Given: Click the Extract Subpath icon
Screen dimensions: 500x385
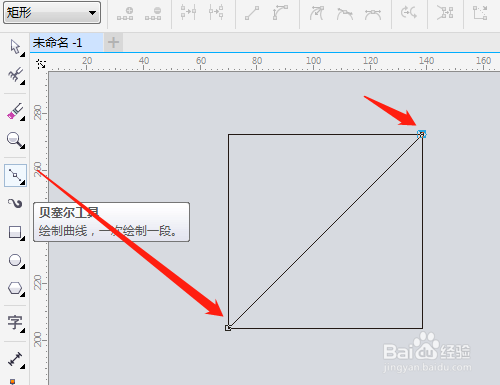Looking at the screenshot, I should point(445,13).
